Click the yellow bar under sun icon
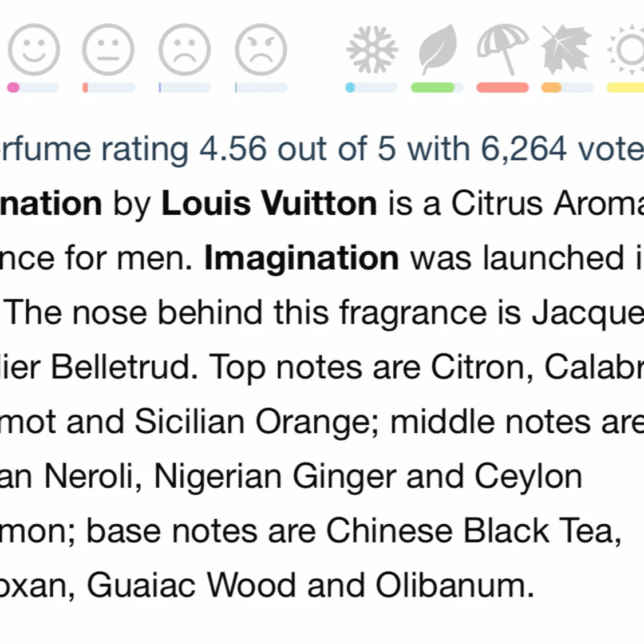The height and width of the screenshot is (644, 644). point(625,88)
